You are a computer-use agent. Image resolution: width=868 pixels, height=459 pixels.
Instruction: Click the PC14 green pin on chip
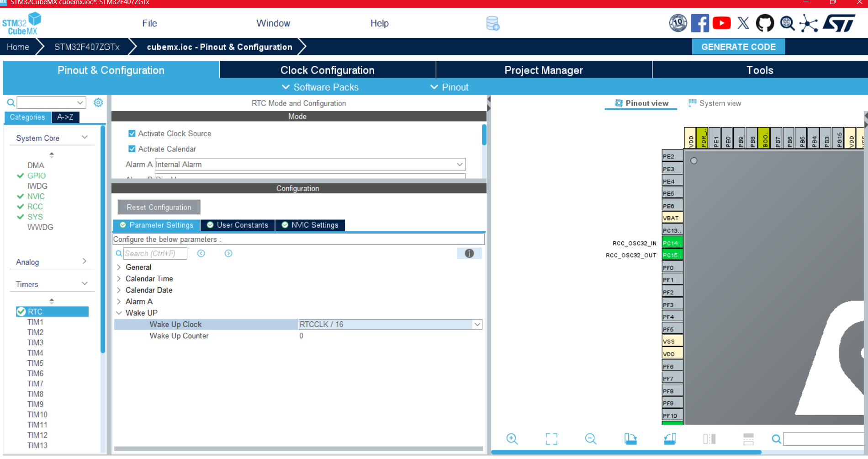672,243
